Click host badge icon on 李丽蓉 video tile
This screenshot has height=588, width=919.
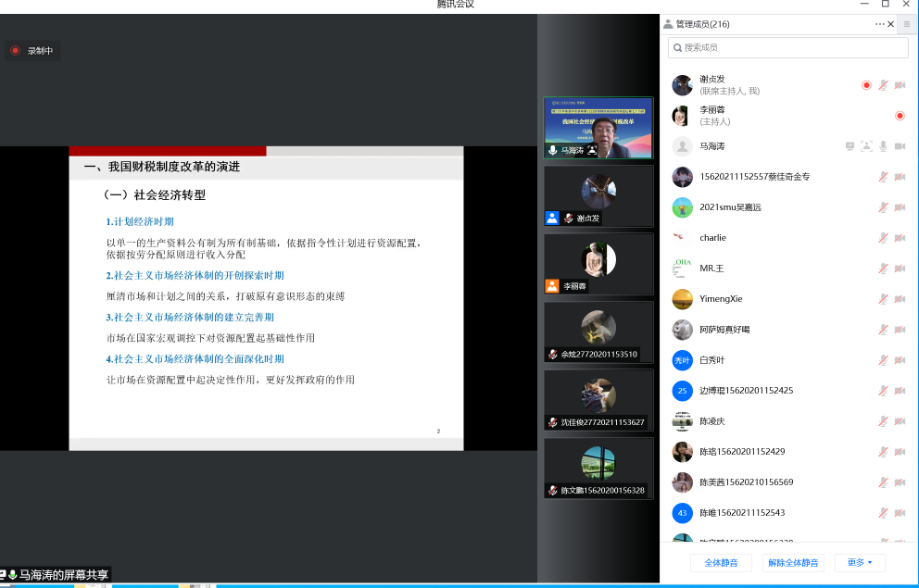tap(552, 286)
